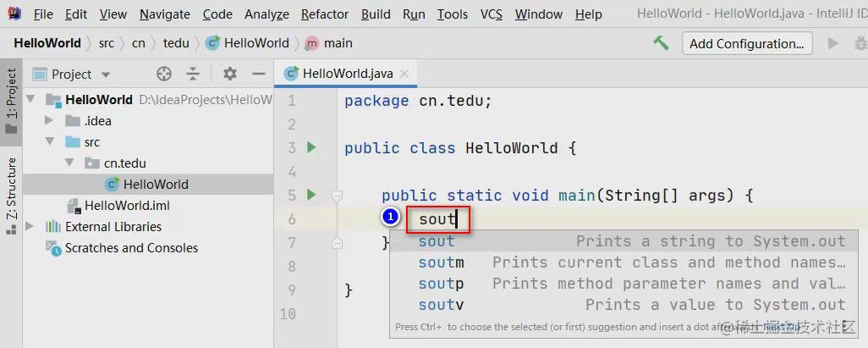Open the Z: Structure tool window tab
Viewport: 868px width, 348px height.
click(x=11, y=196)
